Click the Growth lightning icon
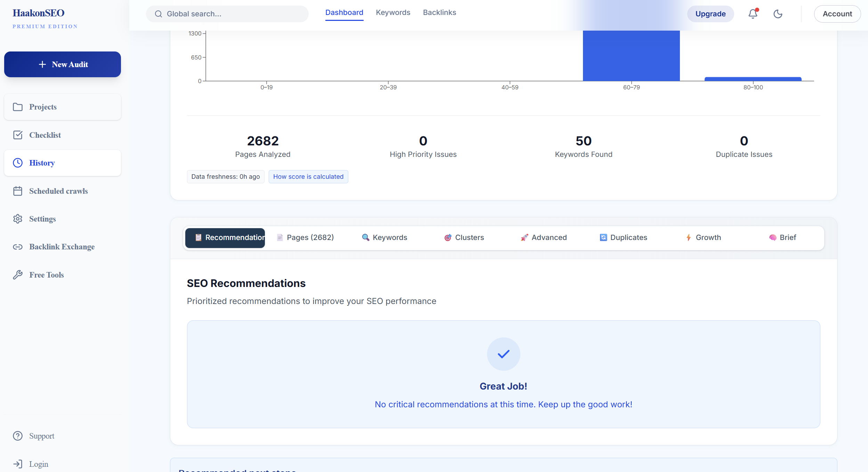868x472 pixels. click(x=689, y=238)
